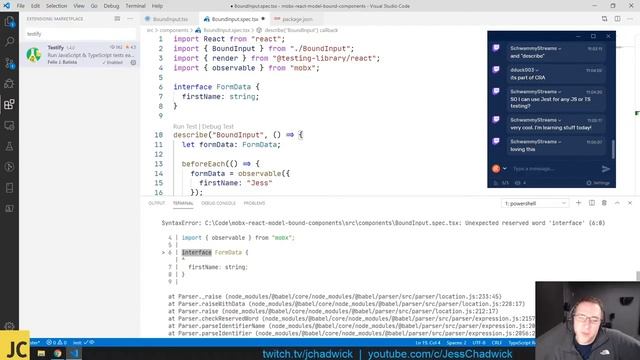
Task: Open the View menu
Action: [79, 6]
